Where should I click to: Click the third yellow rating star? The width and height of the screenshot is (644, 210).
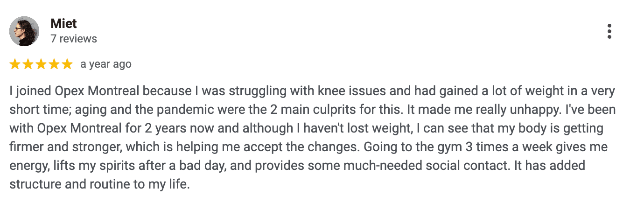tap(41, 64)
